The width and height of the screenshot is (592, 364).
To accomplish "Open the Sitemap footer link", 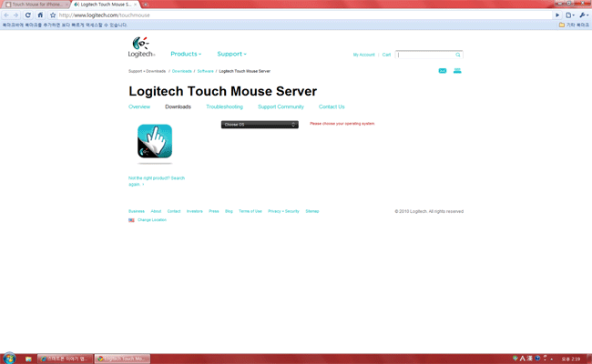I will pos(312,211).
